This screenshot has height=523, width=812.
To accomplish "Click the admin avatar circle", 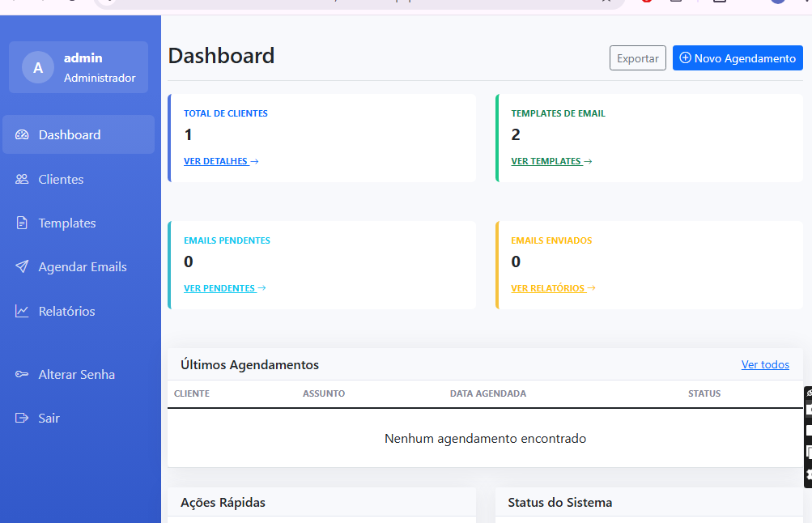I will pyautogui.click(x=38, y=68).
